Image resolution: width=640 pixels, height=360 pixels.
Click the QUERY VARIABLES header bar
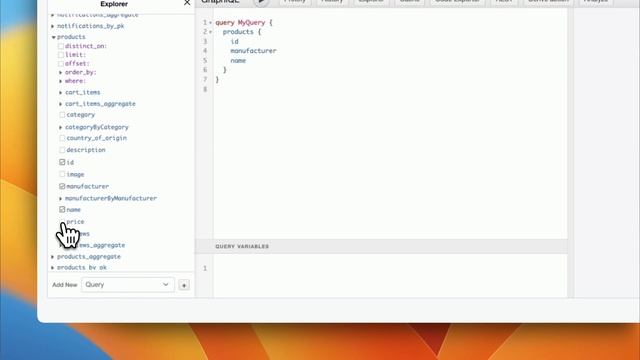pos(381,247)
